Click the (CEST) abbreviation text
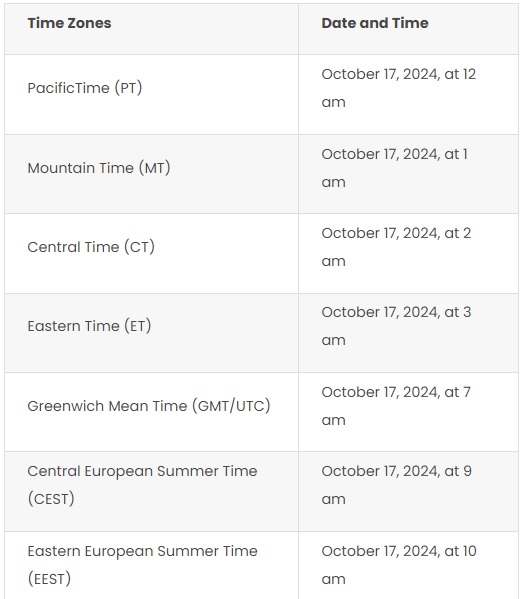Image resolution: width=523 pixels, height=599 pixels. tap(51, 499)
